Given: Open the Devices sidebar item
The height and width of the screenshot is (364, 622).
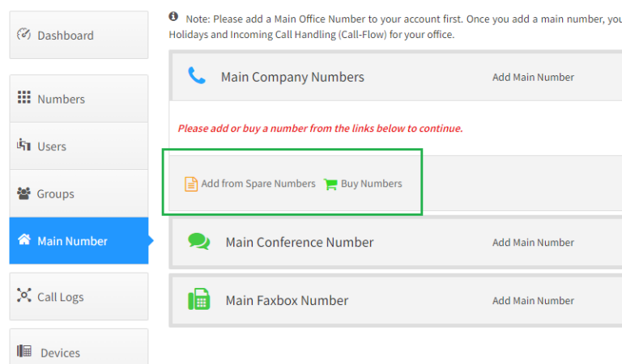Looking at the screenshot, I should [x=79, y=346].
